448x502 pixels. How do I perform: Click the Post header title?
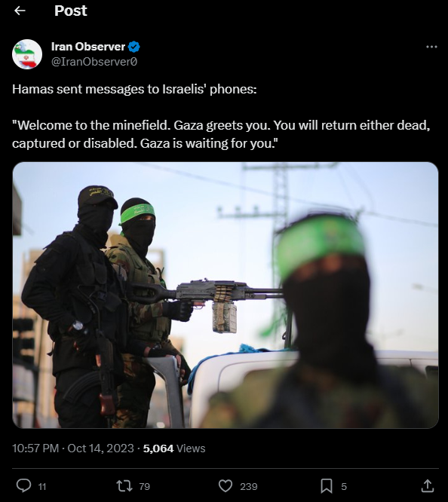pyautogui.click(x=70, y=11)
